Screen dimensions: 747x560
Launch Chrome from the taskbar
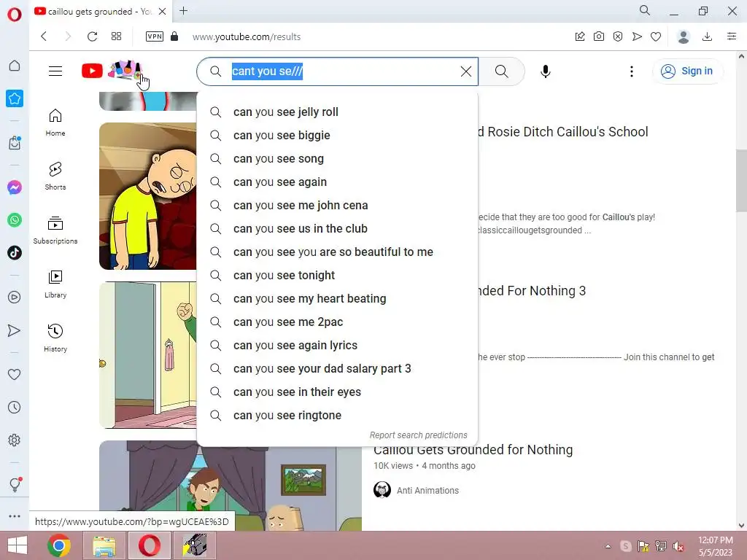[59, 545]
